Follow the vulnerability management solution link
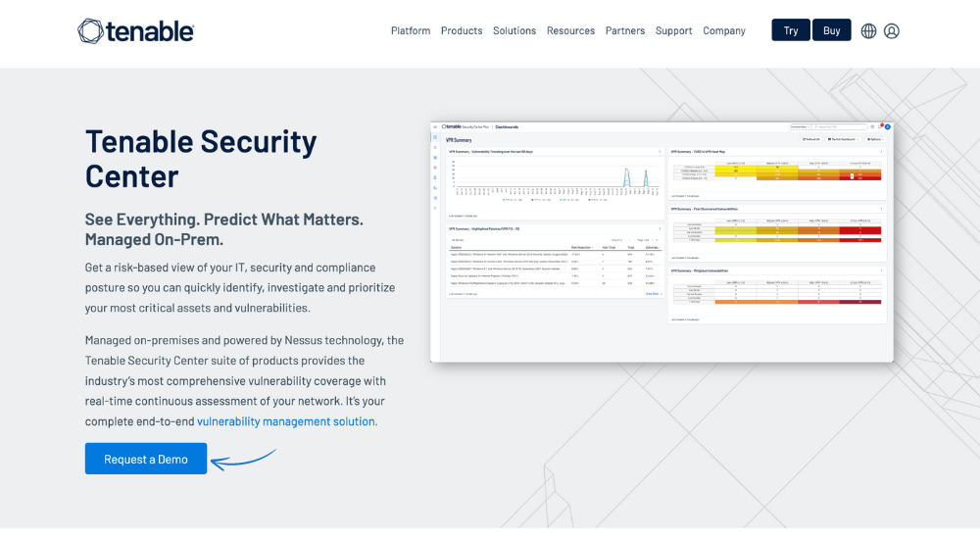Image resolution: width=980 pixels, height=539 pixels. pyautogui.click(x=285, y=421)
